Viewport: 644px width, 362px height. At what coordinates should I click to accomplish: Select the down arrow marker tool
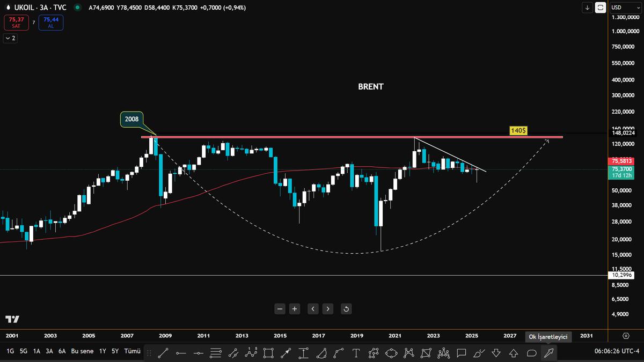pos(496,353)
